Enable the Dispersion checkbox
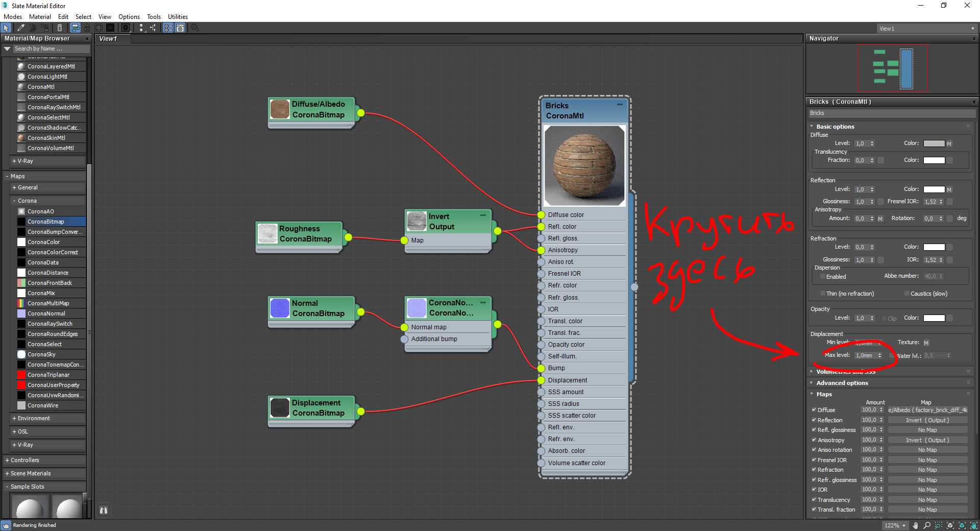Screen dimensions: 980x531 (822, 277)
